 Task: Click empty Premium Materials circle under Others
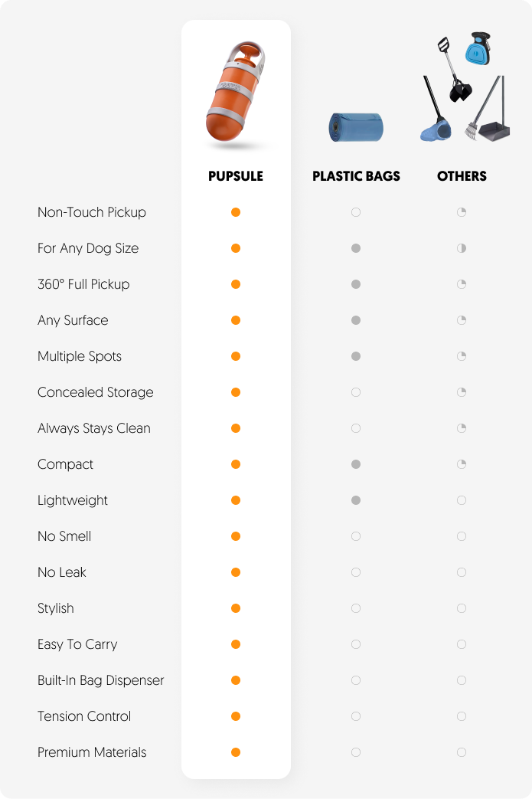pyautogui.click(x=462, y=752)
